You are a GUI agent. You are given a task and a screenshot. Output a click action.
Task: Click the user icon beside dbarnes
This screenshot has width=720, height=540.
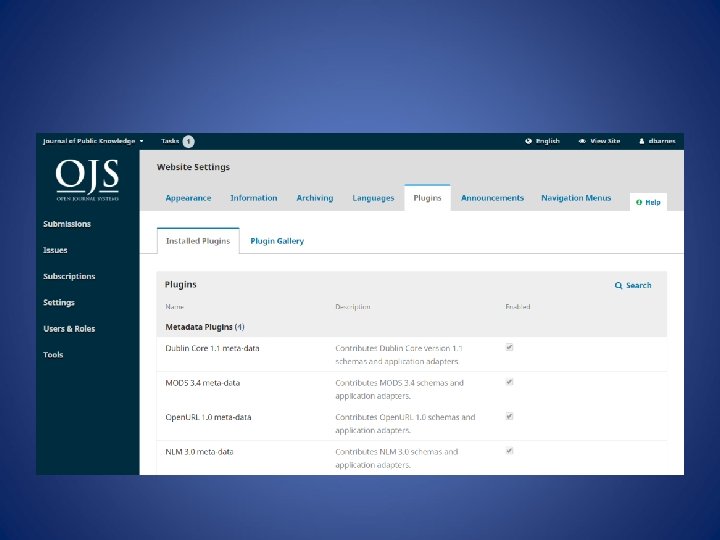642,141
